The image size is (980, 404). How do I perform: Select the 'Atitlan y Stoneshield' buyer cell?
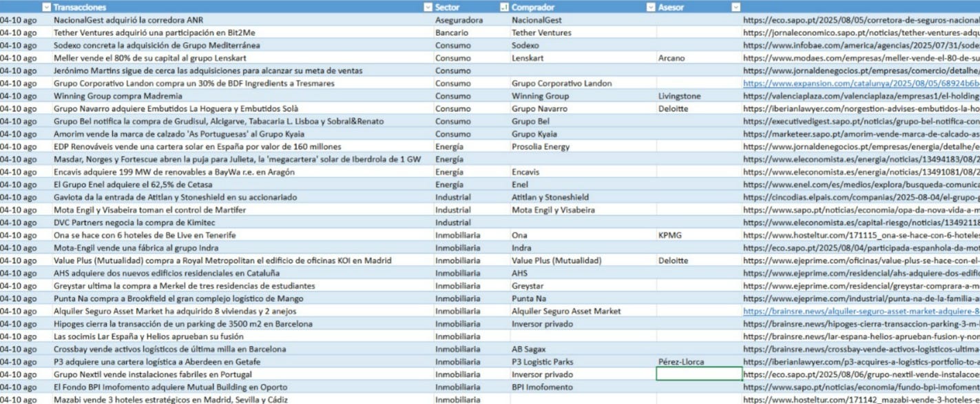point(583,197)
